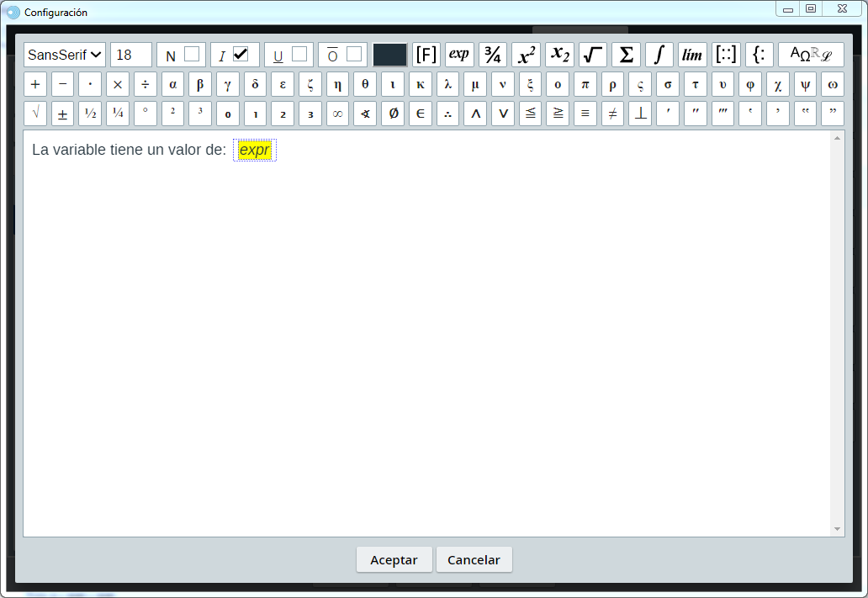The image size is (868, 598).
Task: Insert a square root template
Action: tap(593, 55)
